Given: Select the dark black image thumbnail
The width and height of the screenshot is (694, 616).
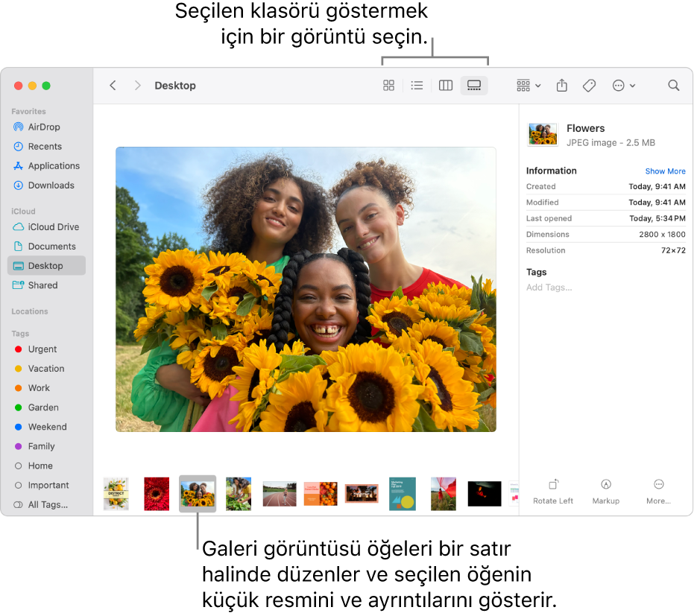Looking at the screenshot, I should [485, 494].
